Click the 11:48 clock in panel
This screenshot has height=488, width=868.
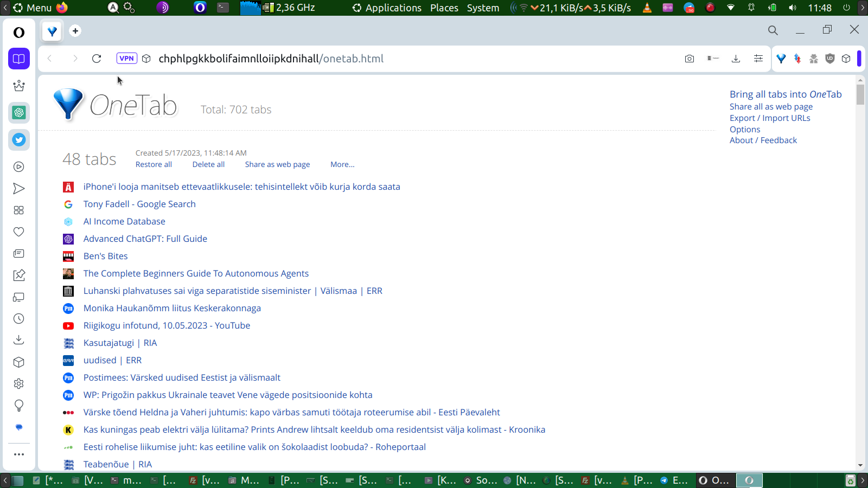click(820, 8)
